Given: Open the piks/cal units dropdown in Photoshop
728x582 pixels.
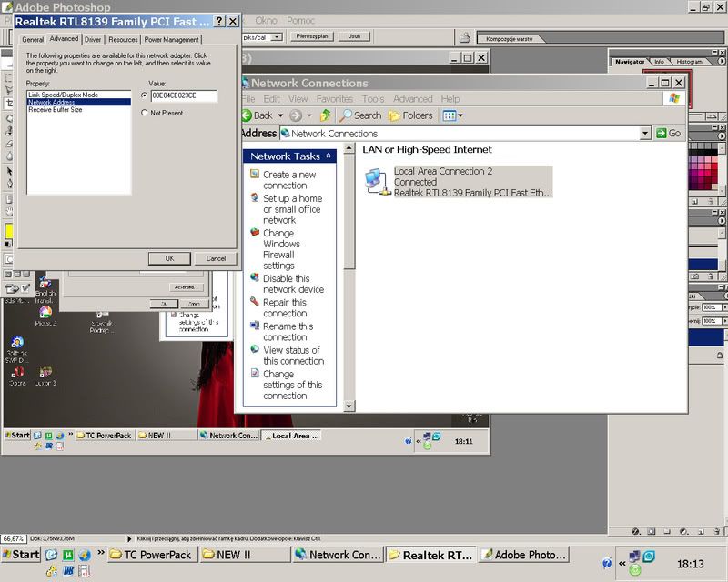Looking at the screenshot, I should click(x=277, y=37).
